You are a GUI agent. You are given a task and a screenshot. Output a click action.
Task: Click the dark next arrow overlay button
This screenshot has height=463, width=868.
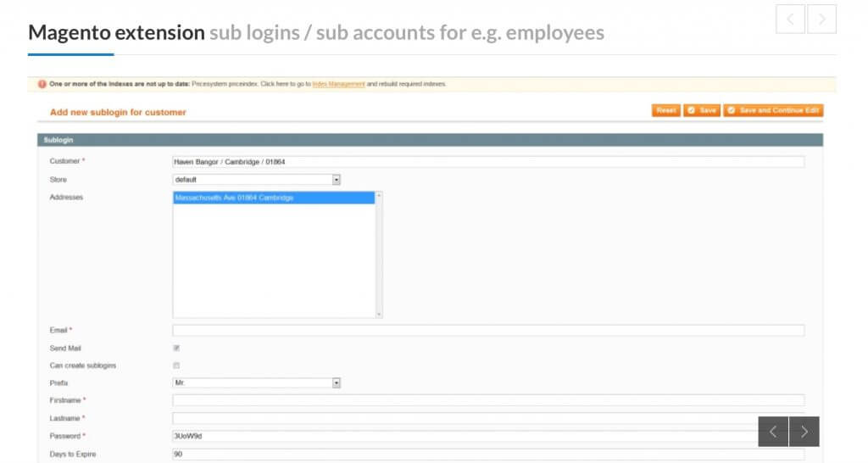[x=804, y=432]
